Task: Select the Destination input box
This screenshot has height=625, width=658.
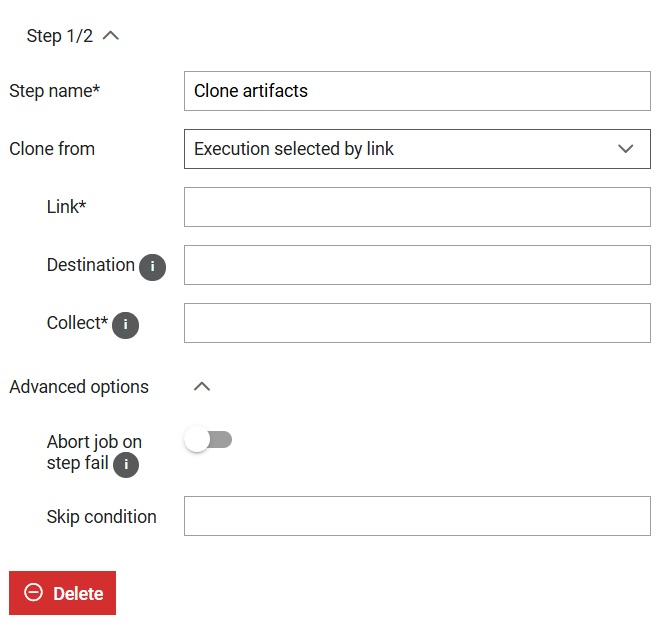Action: pyautogui.click(x=417, y=265)
